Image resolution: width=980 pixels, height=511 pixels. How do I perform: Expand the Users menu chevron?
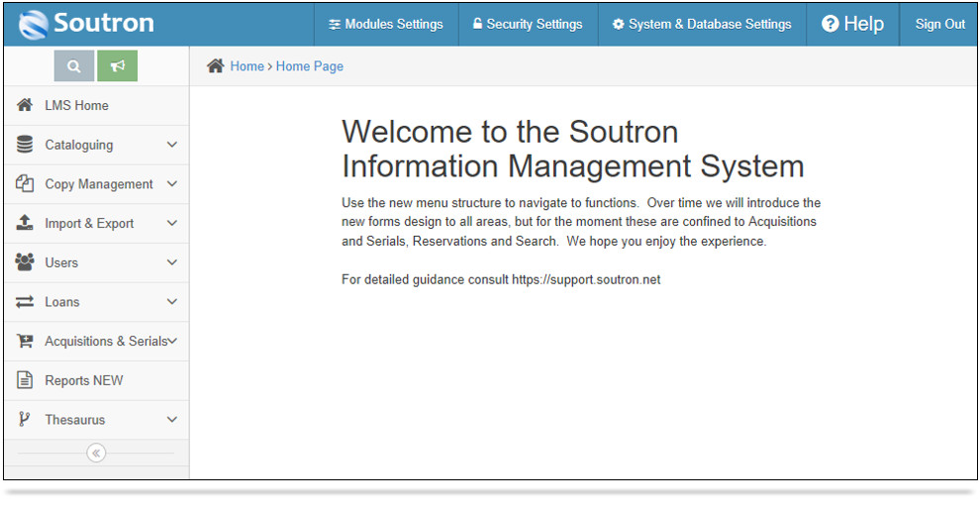point(172,262)
